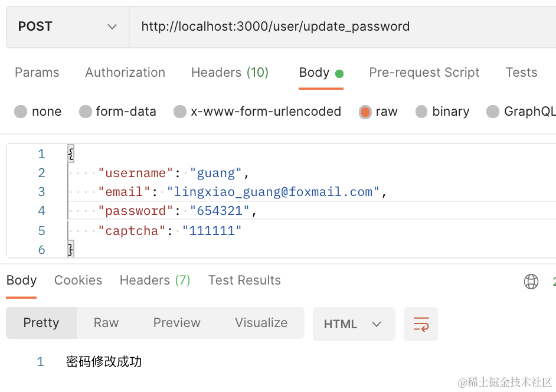Select the none body type radio
556x392 pixels.
pos(21,112)
